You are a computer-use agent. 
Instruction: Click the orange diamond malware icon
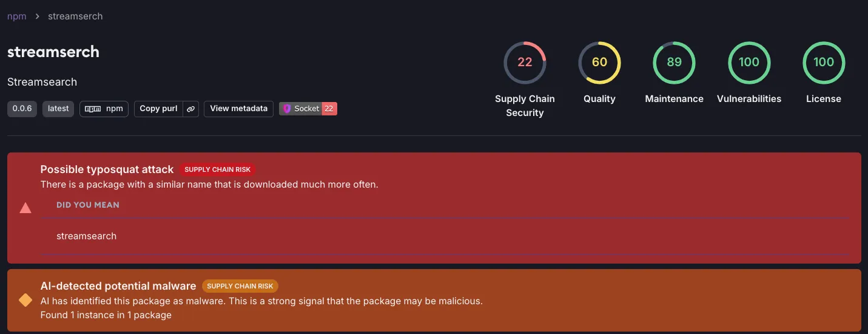(x=25, y=300)
